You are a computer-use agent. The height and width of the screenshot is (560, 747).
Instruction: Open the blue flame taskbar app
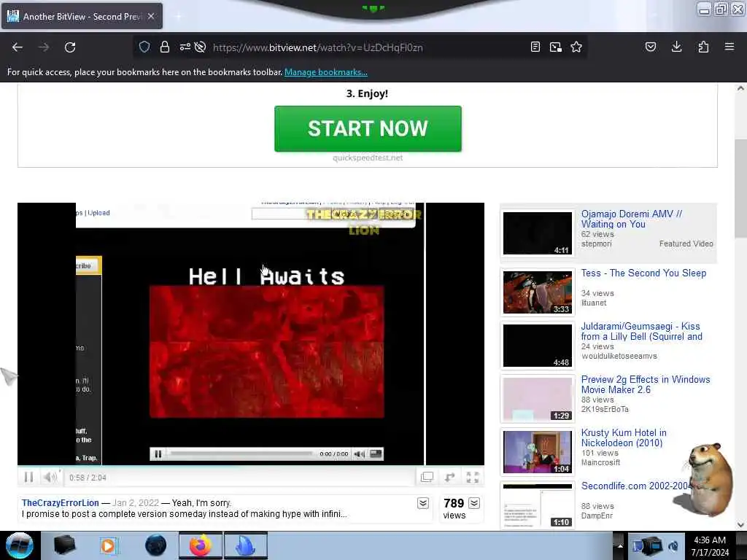(246, 545)
